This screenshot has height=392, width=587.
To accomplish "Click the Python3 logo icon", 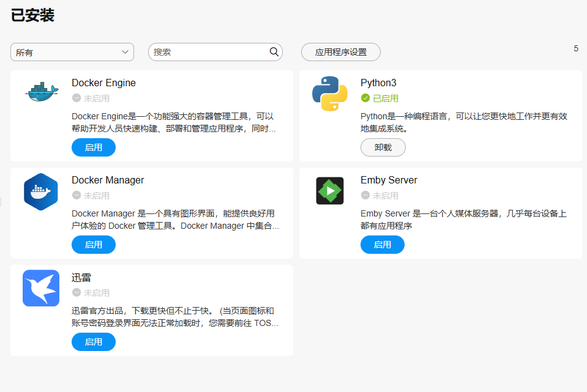I will (330, 94).
